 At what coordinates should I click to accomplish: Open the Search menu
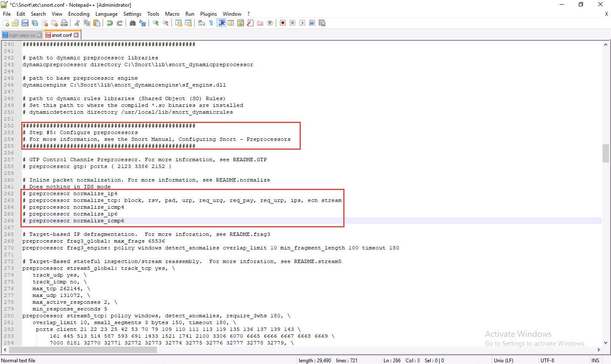[x=38, y=14]
